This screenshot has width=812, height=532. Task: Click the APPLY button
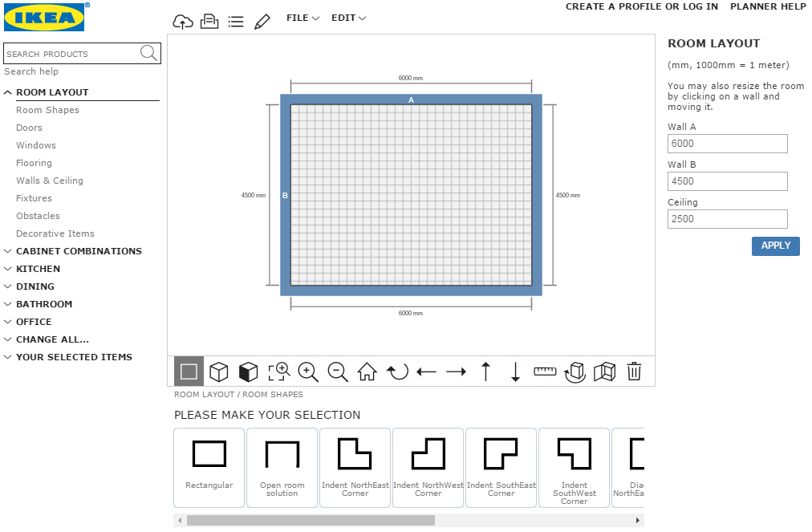[x=775, y=246]
